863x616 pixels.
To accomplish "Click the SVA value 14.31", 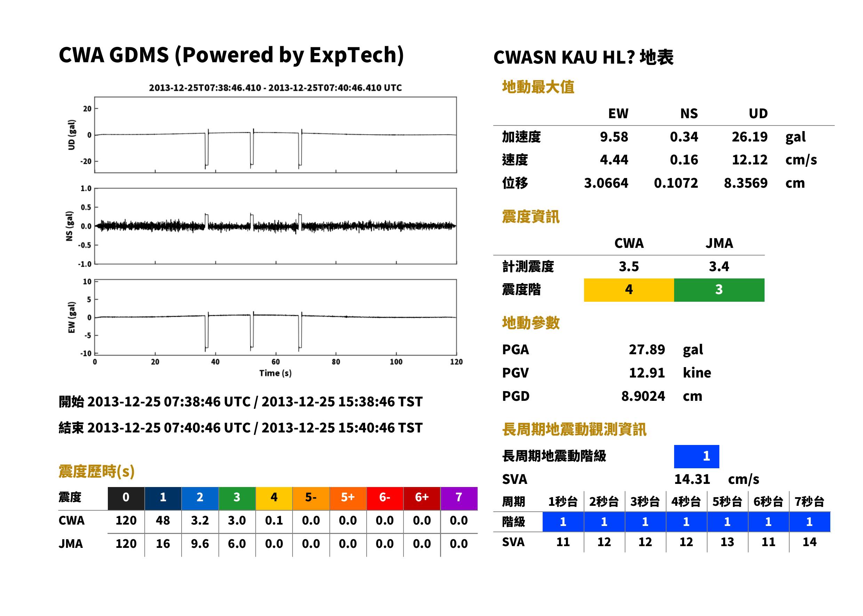I will [x=692, y=479].
